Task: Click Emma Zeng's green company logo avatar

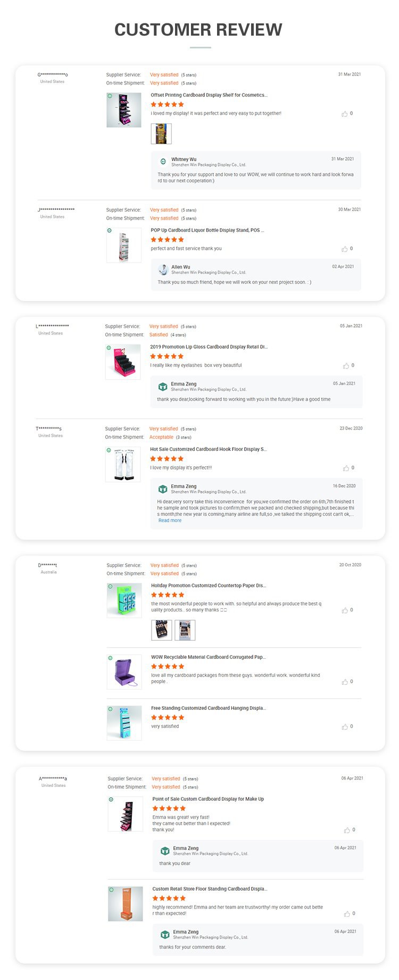Action: (x=163, y=387)
